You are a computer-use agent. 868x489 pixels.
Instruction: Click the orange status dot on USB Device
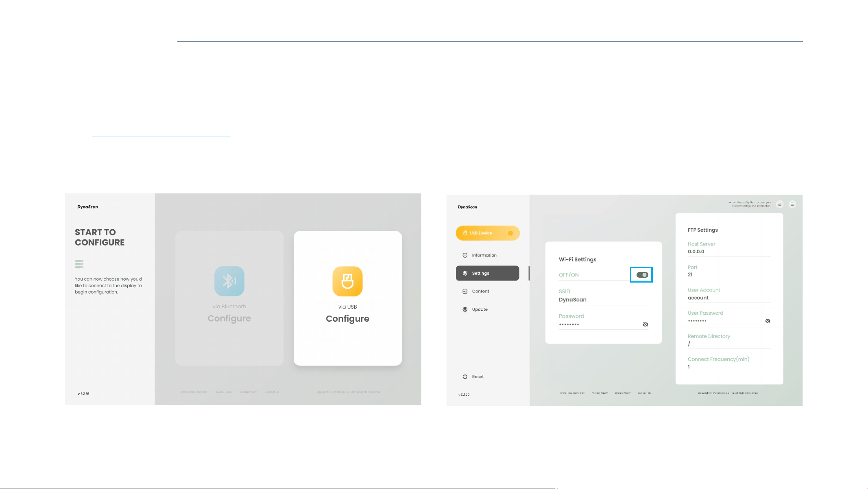point(510,233)
